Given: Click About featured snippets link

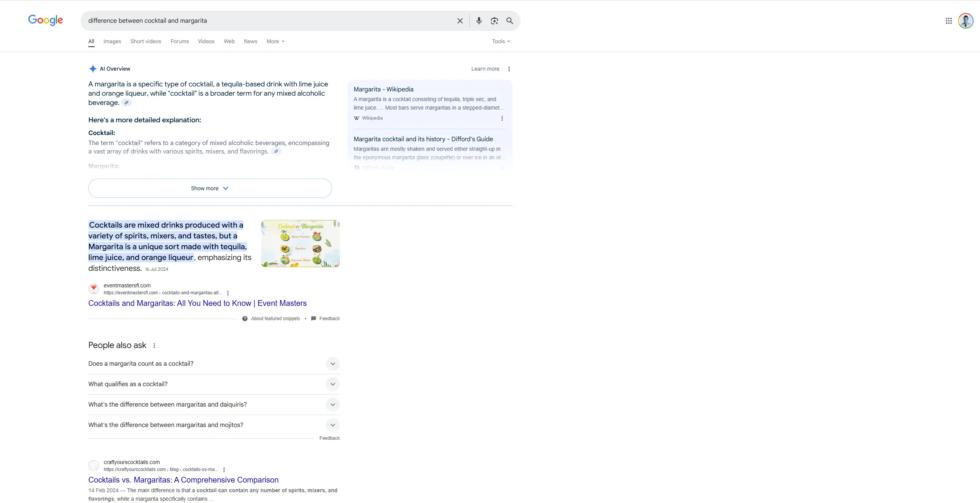Looking at the screenshot, I should [x=275, y=319].
